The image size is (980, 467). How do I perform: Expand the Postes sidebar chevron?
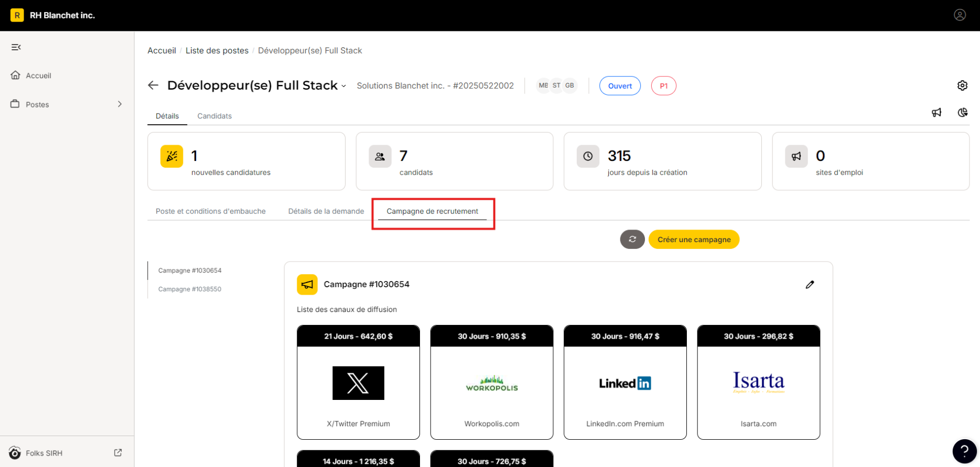[x=120, y=104]
